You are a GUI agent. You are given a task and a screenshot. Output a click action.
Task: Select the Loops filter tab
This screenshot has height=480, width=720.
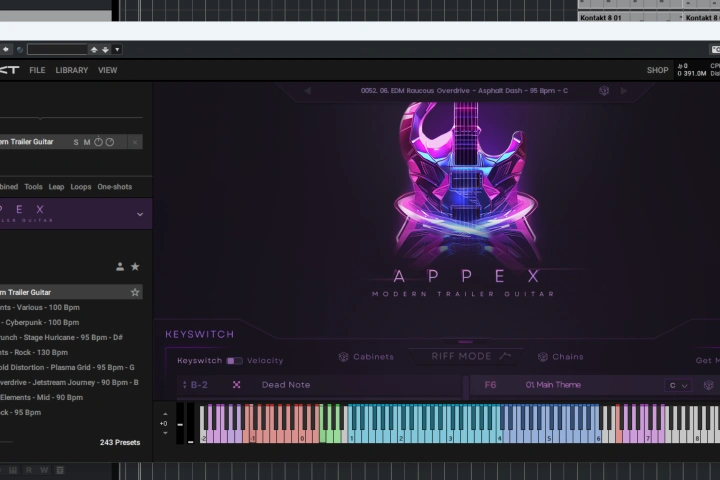(81, 187)
